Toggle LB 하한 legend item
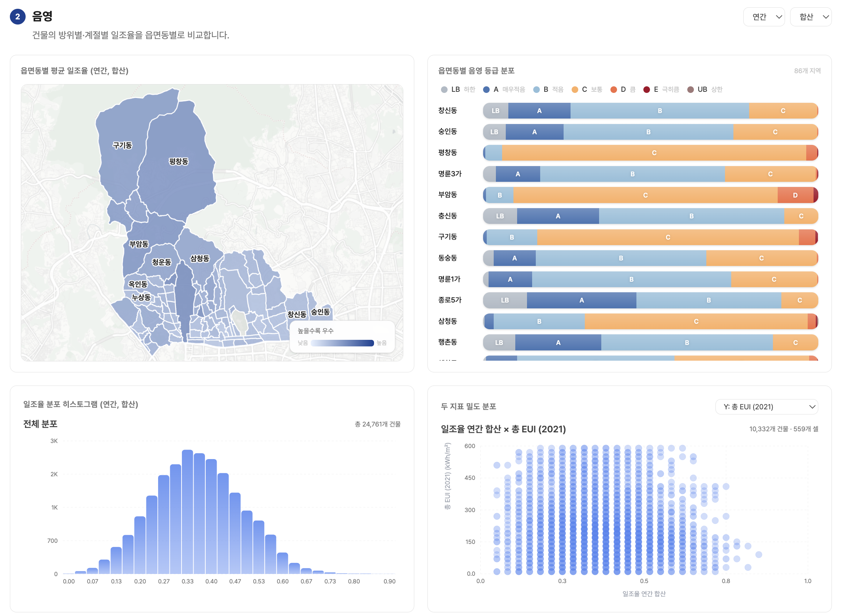 tap(457, 90)
